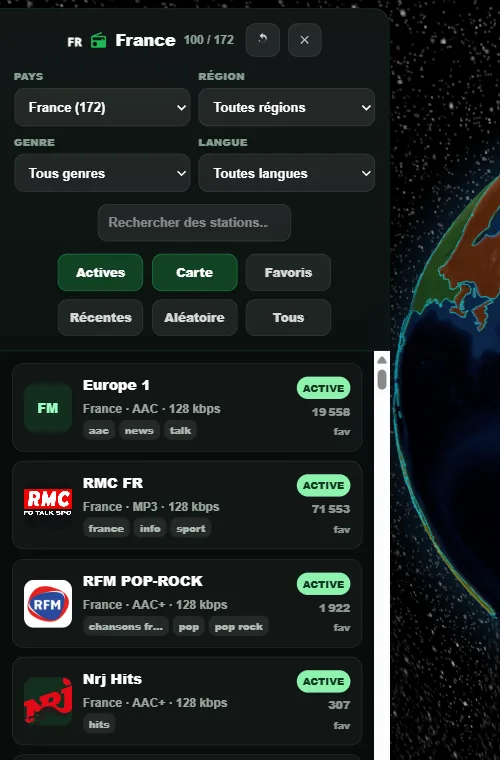Click the 100 / 172 station counter
Screen dimensions: 500x760
(209, 40)
